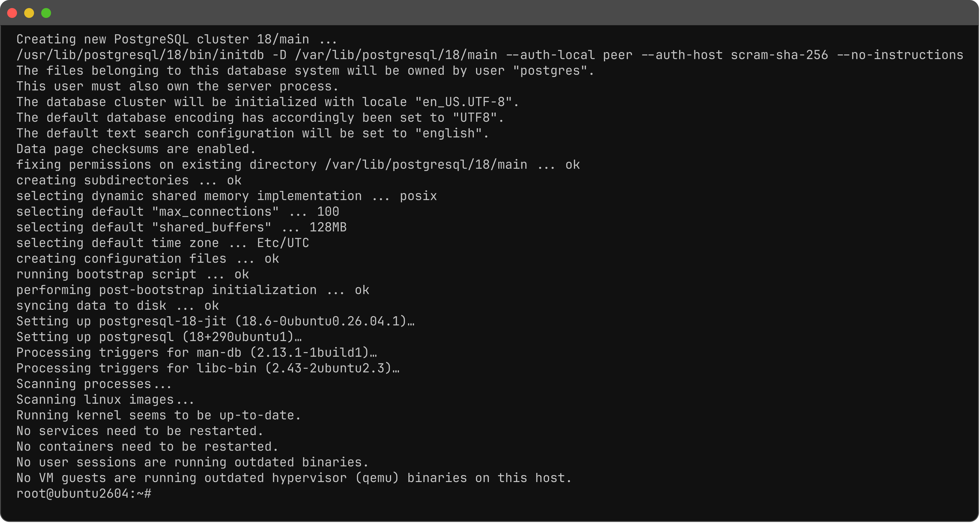The height and width of the screenshot is (523, 980).
Task: Click the root@ubuntu2604 shell prompt
Action: click(x=84, y=493)
